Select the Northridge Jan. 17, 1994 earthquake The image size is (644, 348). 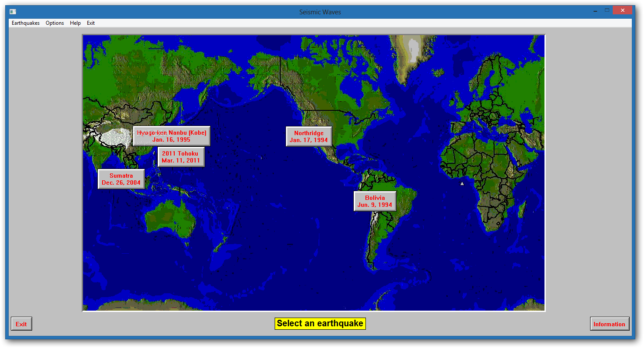pos(309,136)
